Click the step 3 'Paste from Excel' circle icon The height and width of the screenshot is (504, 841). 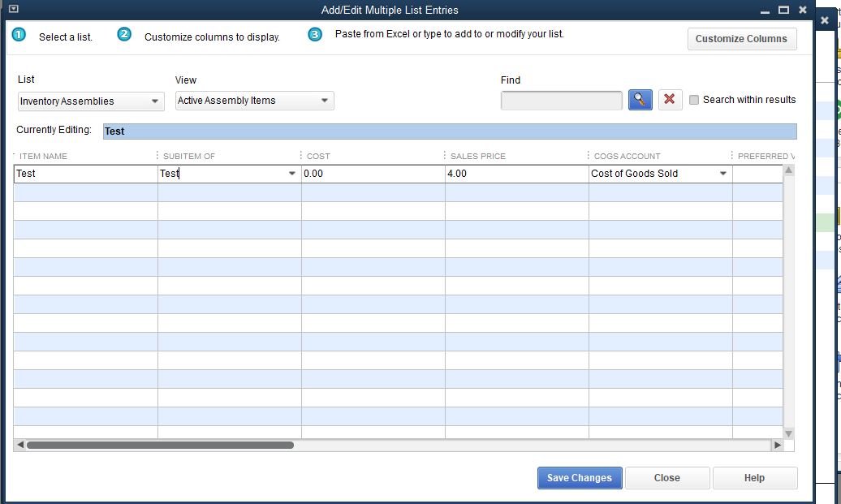(315, 35)
